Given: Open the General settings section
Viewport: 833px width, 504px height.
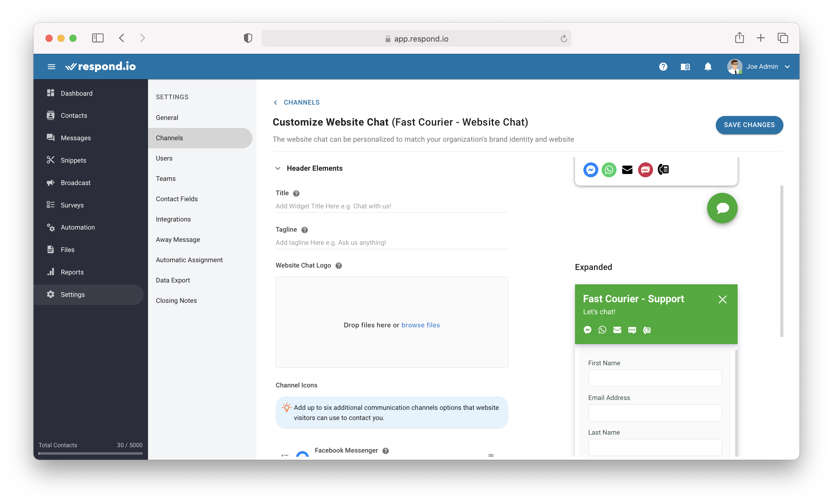Looking at the screenshot, I should pyautogui.click(x=167, y=118).
